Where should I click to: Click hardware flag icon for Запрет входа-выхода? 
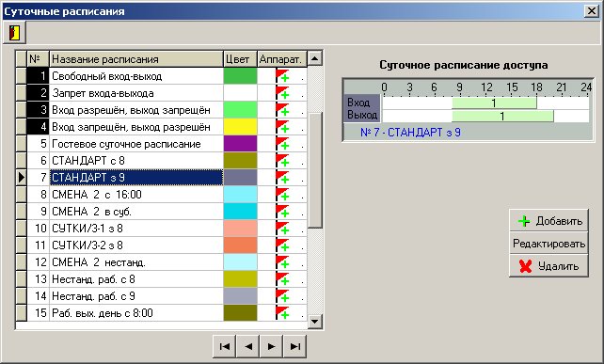[x=283, y=93]
